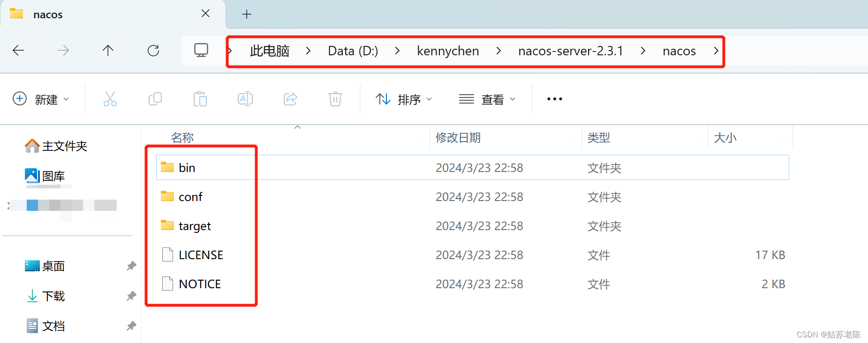Open the 新建 (New) dropdown
The height and width of the screenshot is (343, 868).
[41, 99]
